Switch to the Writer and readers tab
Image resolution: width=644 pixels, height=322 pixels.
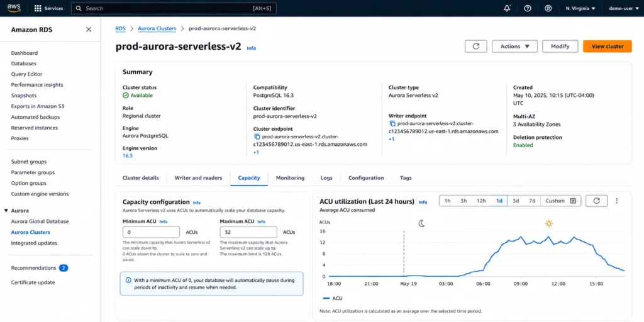pyautogui.click(x=198, y=178)
